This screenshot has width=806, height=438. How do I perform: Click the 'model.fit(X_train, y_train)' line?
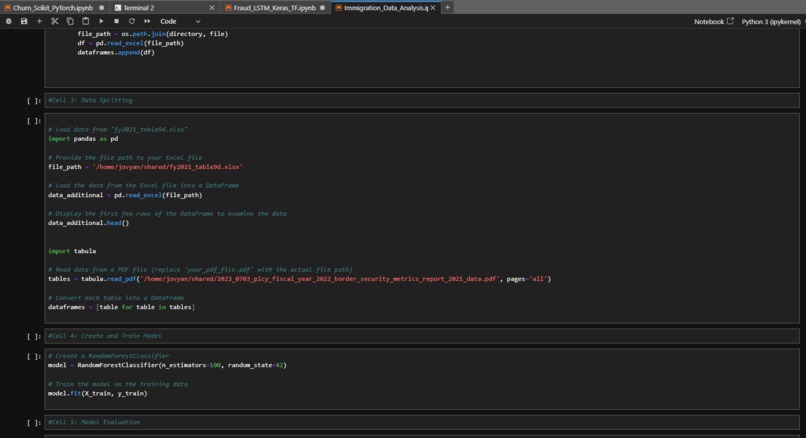(98, 394)
